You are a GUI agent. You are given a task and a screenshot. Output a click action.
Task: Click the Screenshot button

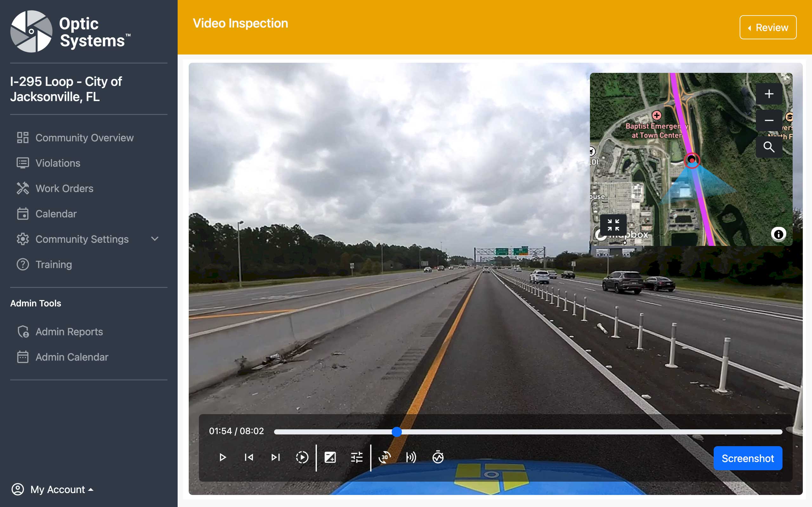tap(748, 458)
